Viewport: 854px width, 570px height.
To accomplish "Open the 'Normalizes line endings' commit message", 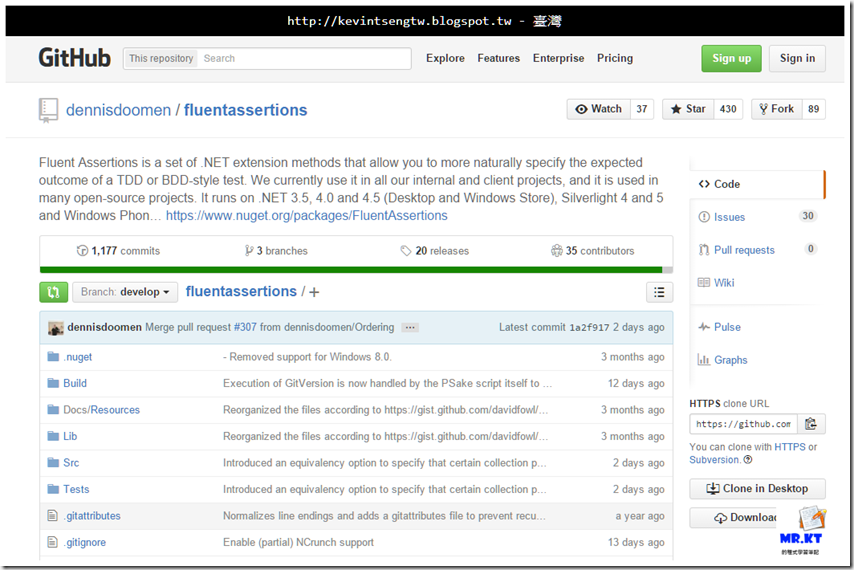I will [384, 516].
